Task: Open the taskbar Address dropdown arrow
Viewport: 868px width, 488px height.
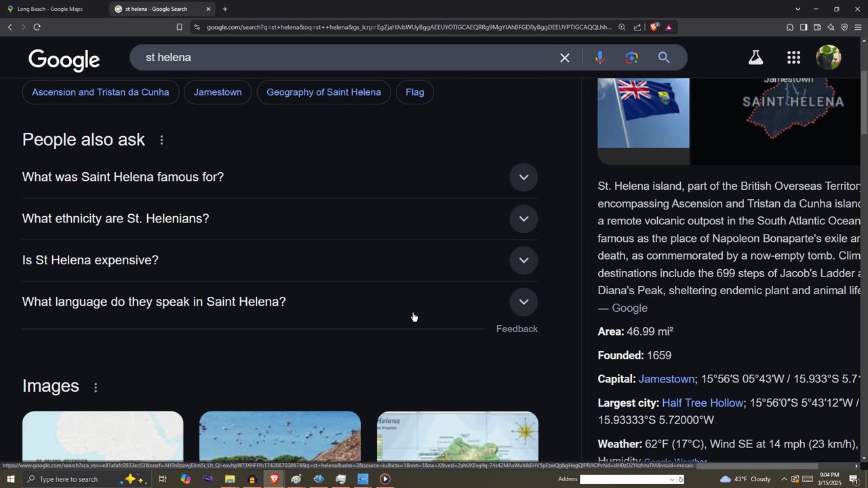Action: [672, 479]
